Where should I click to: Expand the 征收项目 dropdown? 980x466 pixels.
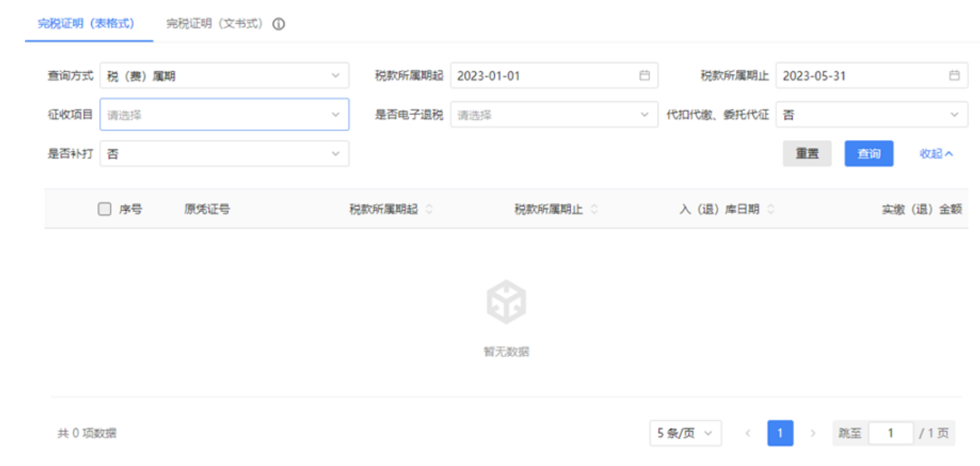[224, 114]
